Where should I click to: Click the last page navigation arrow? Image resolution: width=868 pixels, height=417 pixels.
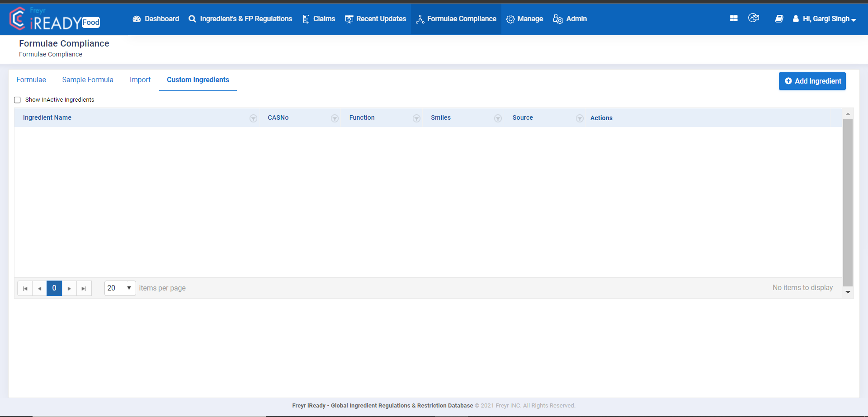tap(84, 288)
